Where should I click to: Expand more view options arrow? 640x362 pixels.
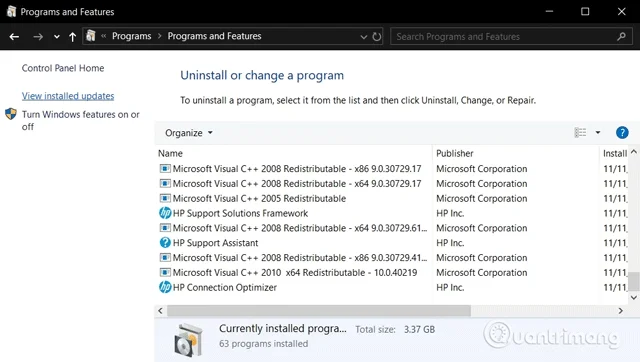[598, 132]
